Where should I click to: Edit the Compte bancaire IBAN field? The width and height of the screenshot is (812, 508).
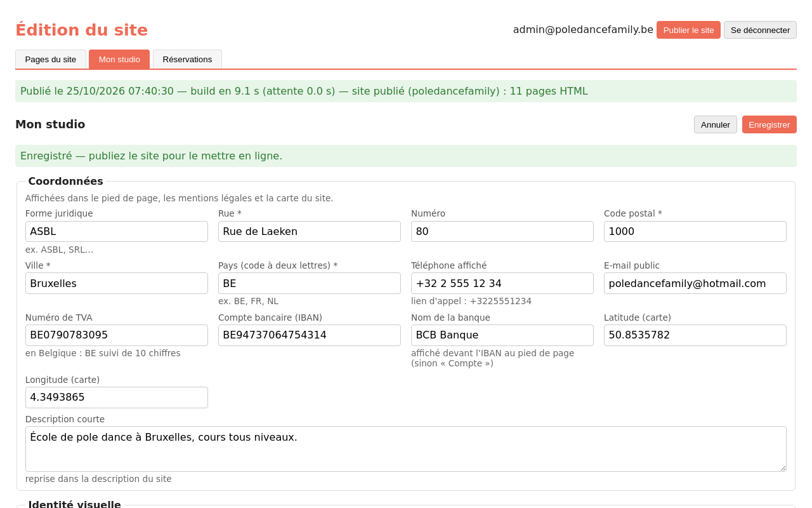click(x=310, y=335)
